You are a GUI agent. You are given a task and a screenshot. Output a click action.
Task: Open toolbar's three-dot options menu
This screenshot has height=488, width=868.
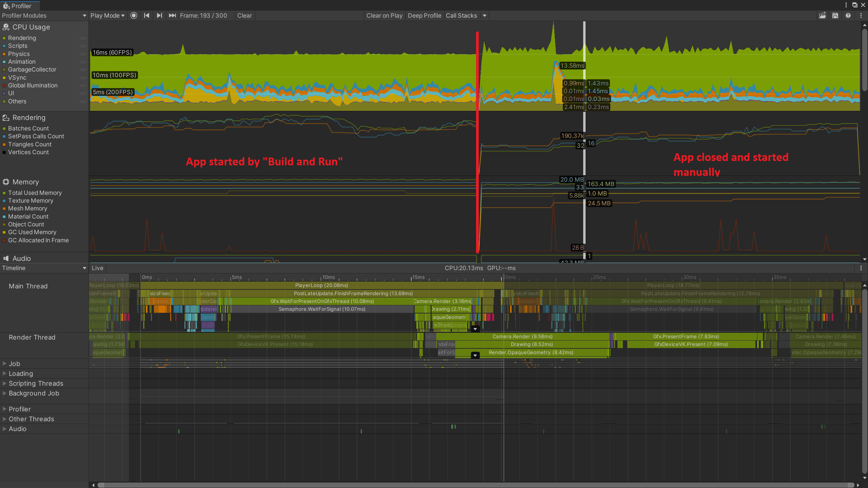[861, 16]
